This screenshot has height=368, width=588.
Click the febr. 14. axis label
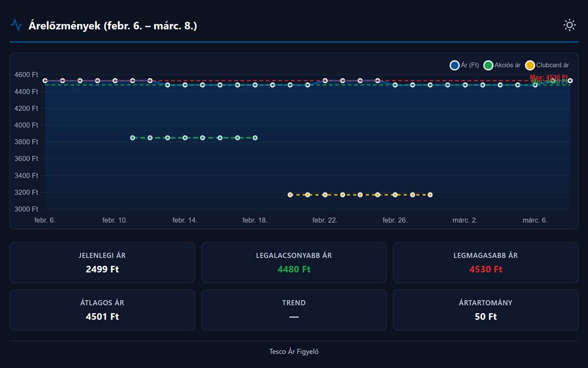[185, 220]
